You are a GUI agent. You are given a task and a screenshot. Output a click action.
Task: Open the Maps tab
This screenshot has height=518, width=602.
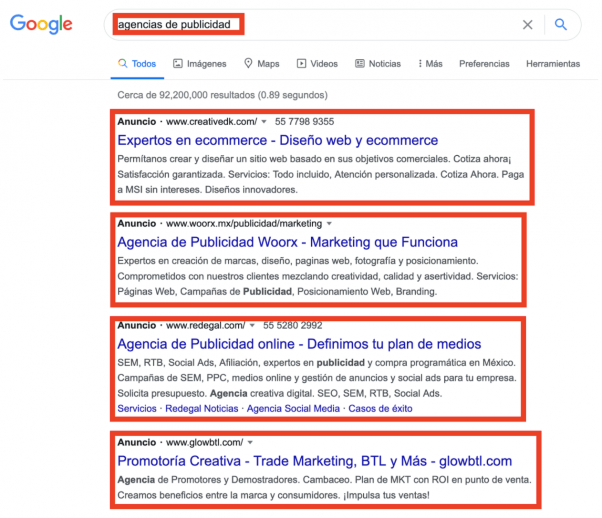pyautogui.click(x=262, y=64)
